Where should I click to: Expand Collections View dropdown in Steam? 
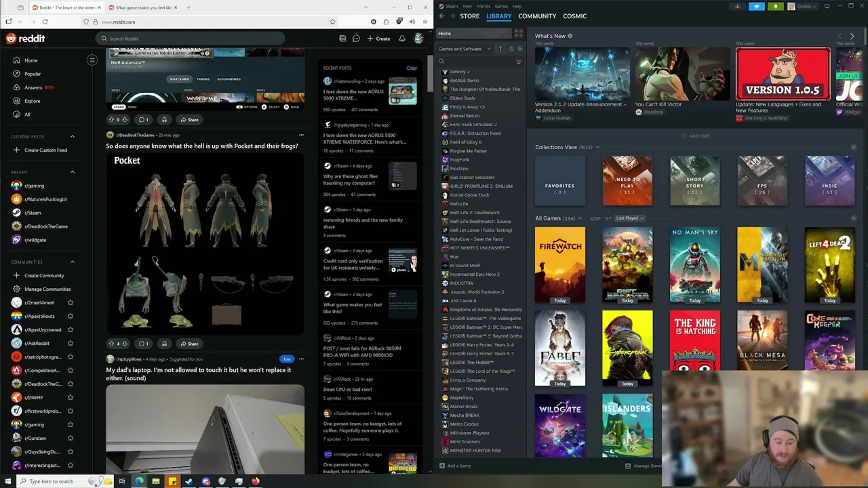pos(597,147)
